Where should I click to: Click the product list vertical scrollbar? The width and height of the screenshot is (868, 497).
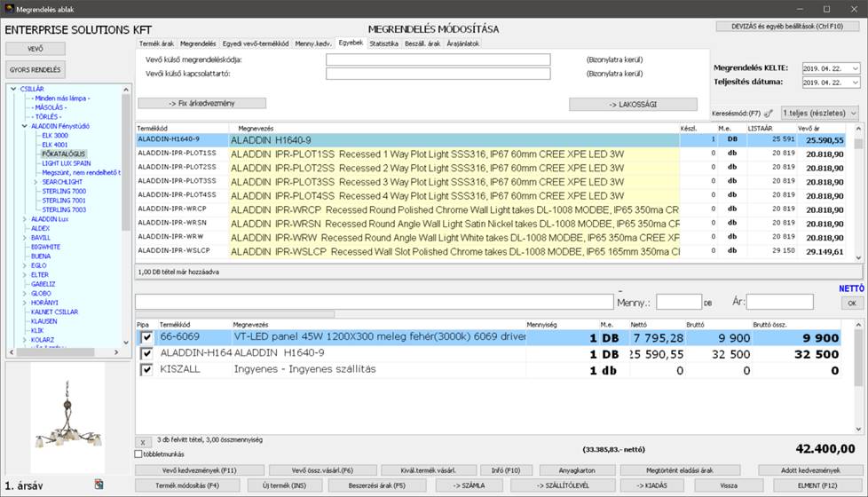coord(858,193)
